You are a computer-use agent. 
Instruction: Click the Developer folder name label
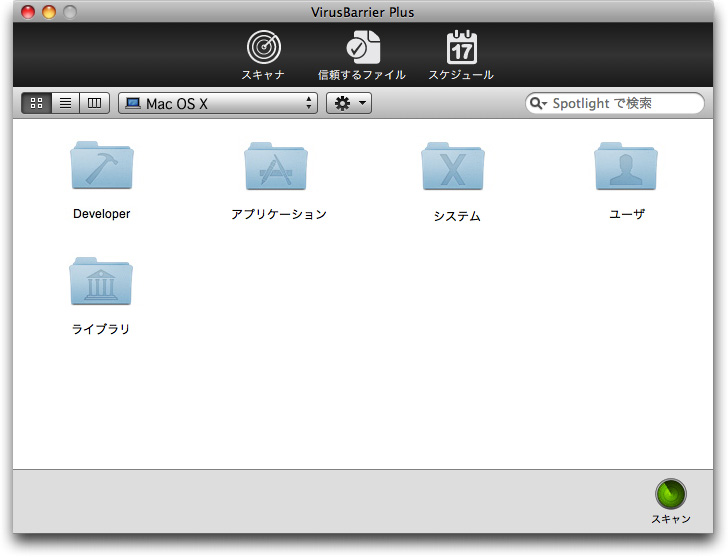click(x=102, y=214)
